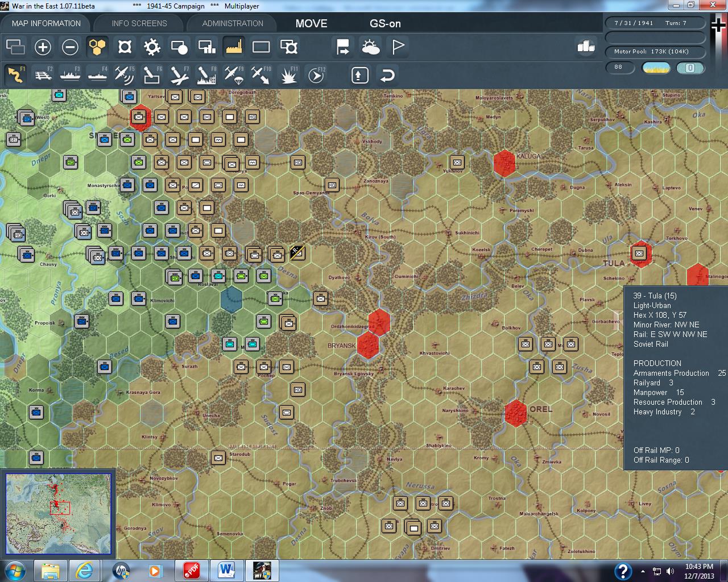This screenshot has height=582, width=728.
Task: Open the PDF application on taskbar
Action: pyautogui.click(x=191, y=570)
